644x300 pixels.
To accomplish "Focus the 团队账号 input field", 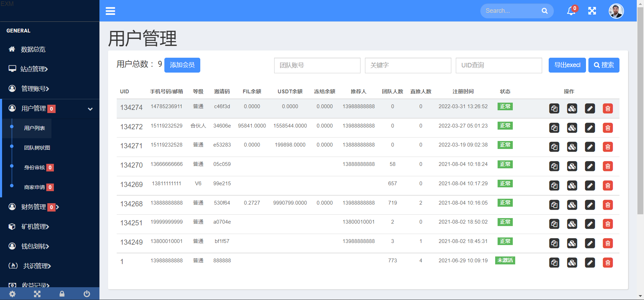I will pyautogui.click(x=317, y=65).
